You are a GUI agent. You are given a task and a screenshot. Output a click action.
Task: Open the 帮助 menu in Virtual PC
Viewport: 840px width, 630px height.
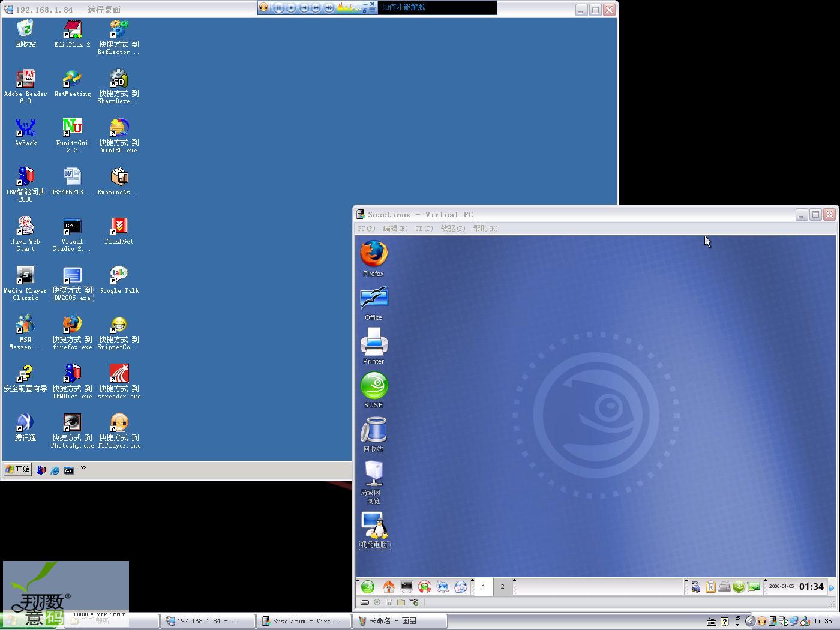tap(485, 229)
